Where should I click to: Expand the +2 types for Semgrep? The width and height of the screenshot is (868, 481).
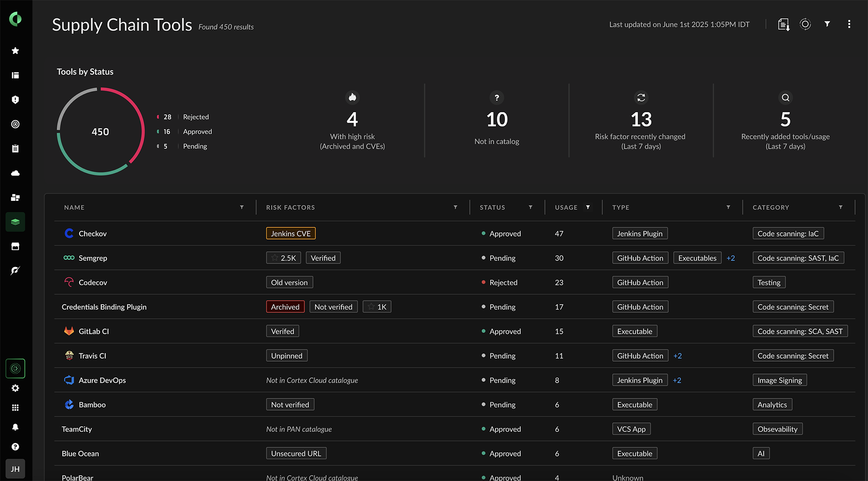coord(731,258)
